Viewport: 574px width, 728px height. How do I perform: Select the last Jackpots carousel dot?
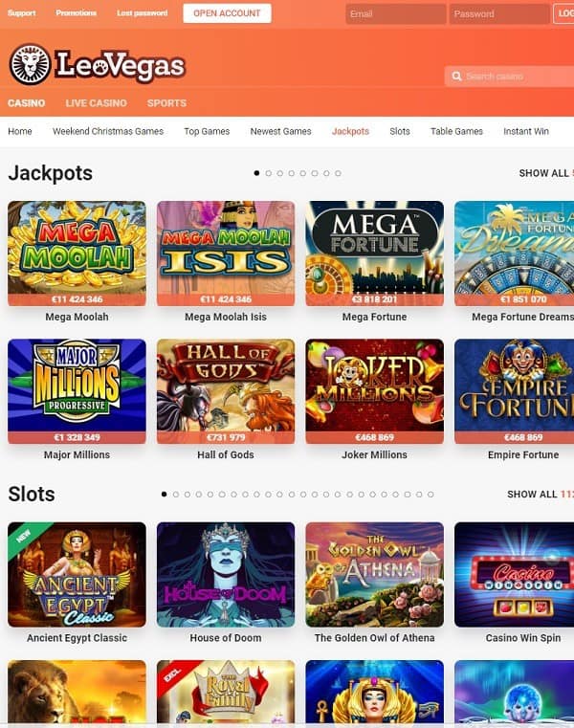[338, 173]
